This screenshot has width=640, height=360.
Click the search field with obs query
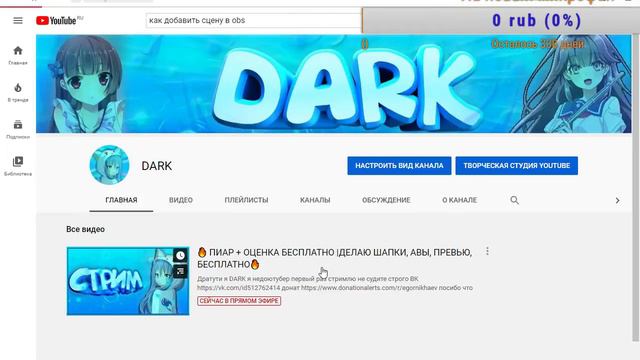253,20
